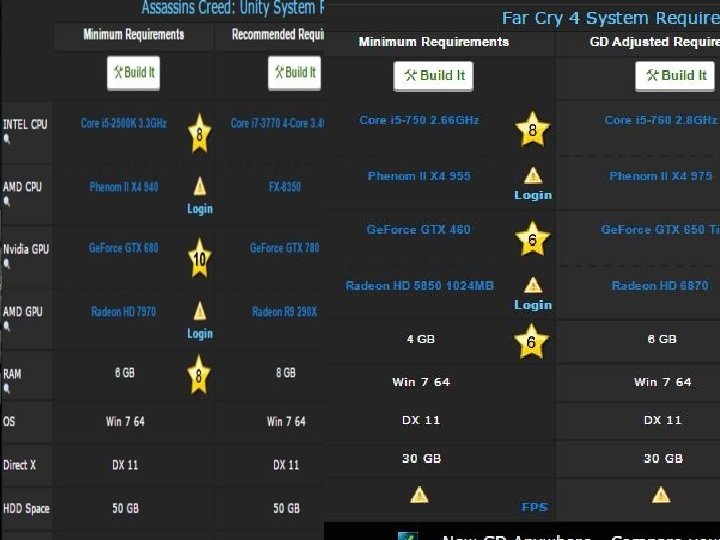The height and width of the screenshot is (540, 720).
Task: Click the warning icon beside Phenom II X4 940
Action: (x=200, y=186)
